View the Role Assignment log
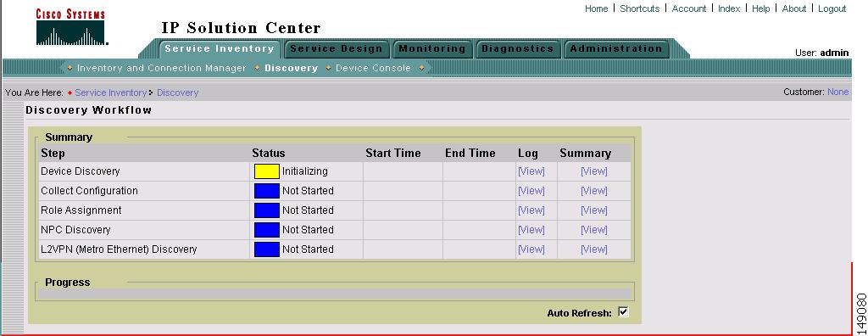Screen dimensions: 868x336 point(531,210)
